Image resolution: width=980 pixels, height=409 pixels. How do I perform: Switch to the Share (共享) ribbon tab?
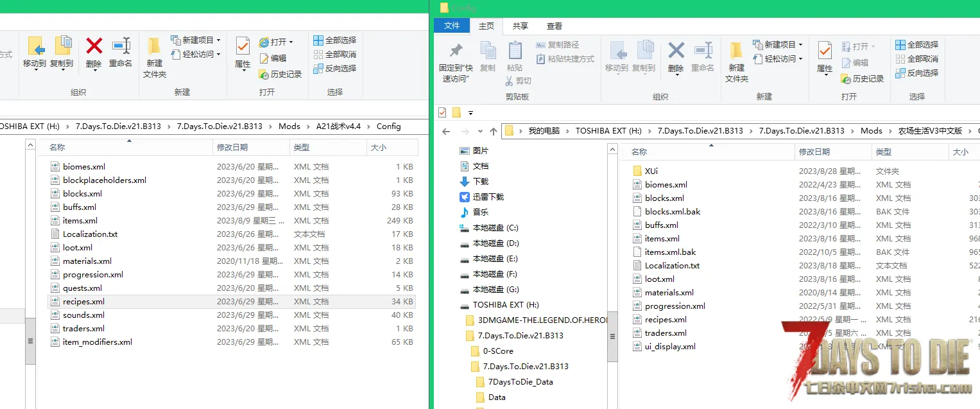tap(520, 26)
